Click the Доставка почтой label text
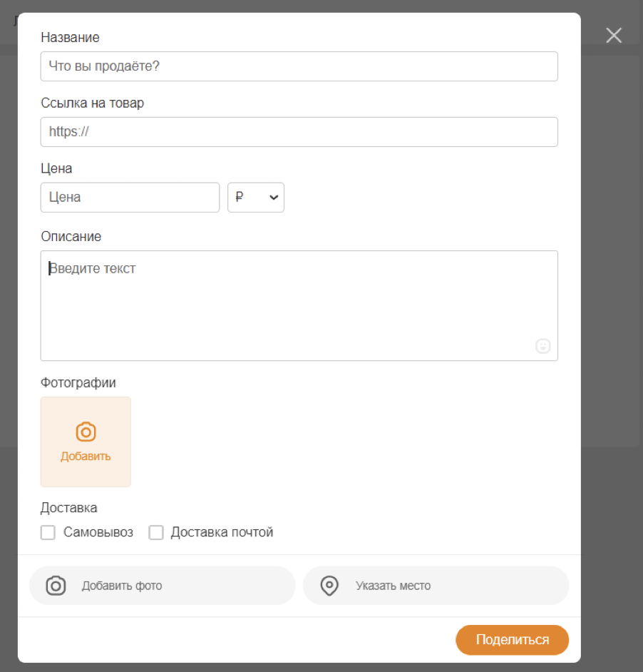This screenshot has height=672, width=643. (222, 532)
